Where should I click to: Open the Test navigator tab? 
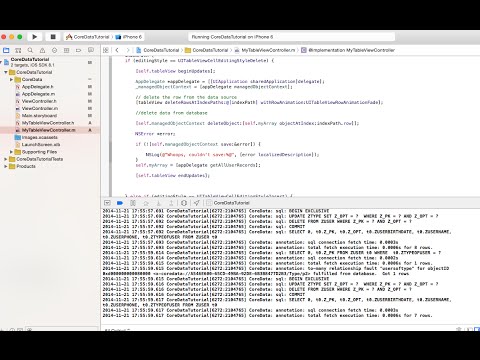54,50
